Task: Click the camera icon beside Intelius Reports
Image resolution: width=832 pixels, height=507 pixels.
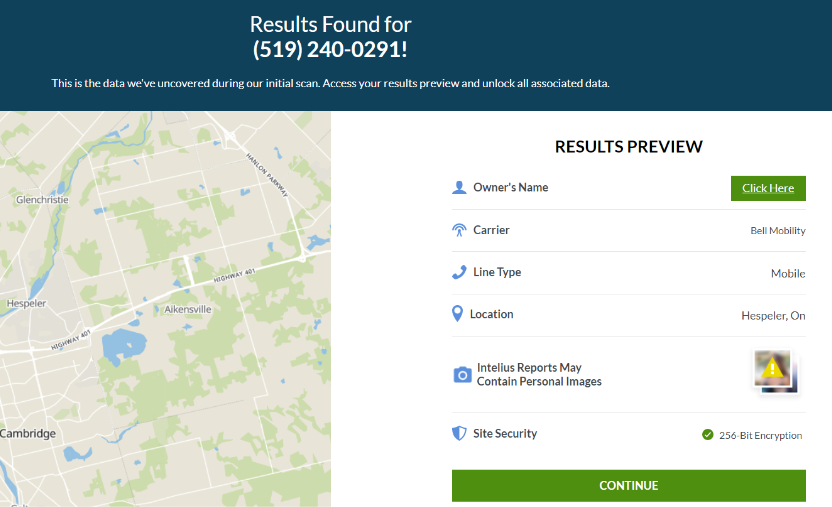Action: (462, 374)
